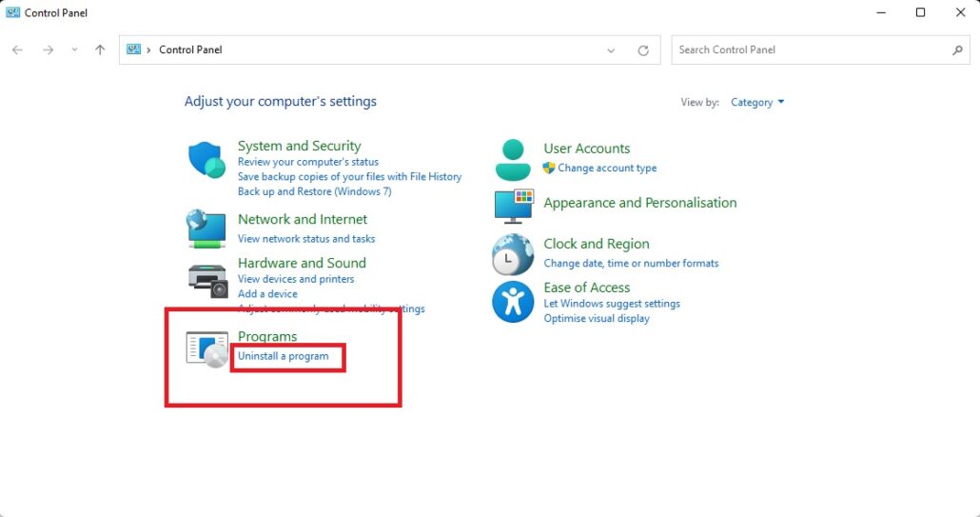Image resolution: width=980 pixels, height=517 pixels.
Task: Click the Control Panel breadcrumb text
Action: 190,50
